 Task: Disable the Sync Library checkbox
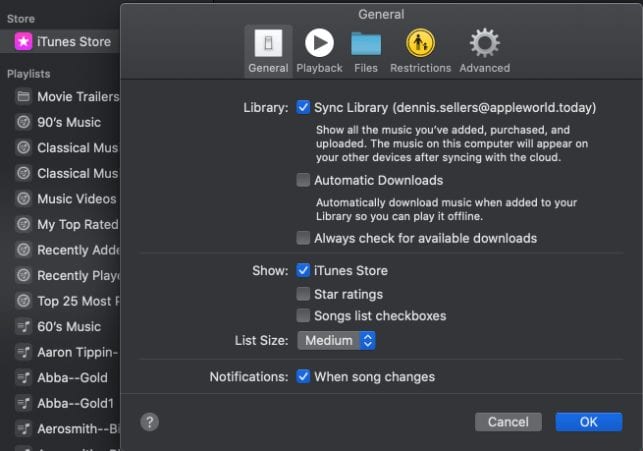tap(303, 107)
